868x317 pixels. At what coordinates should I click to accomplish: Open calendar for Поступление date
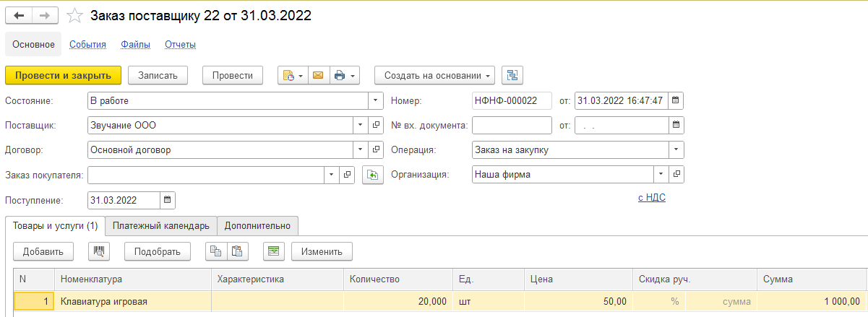167,200
